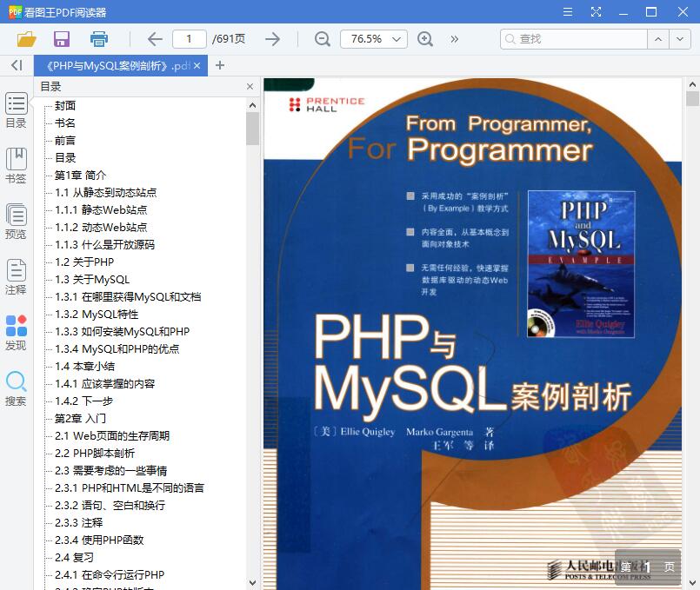Select 2.4.1 在命令行运行PHP entry
The image size is (700, 590).
(110, 575)
